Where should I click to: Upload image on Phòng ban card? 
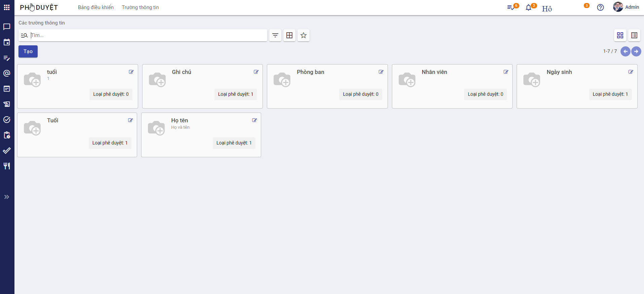pyautogui.click(x=282, y=80)
